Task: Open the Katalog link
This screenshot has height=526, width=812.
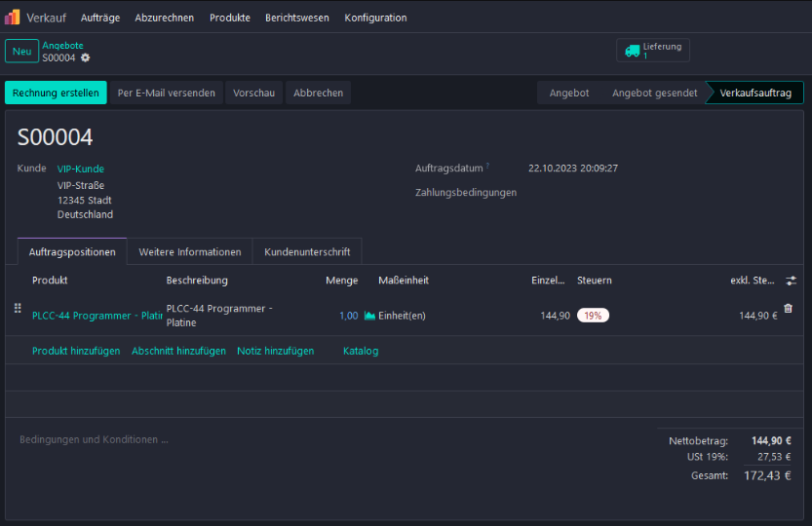Action: pyautogui.click(x=361, y=351)
